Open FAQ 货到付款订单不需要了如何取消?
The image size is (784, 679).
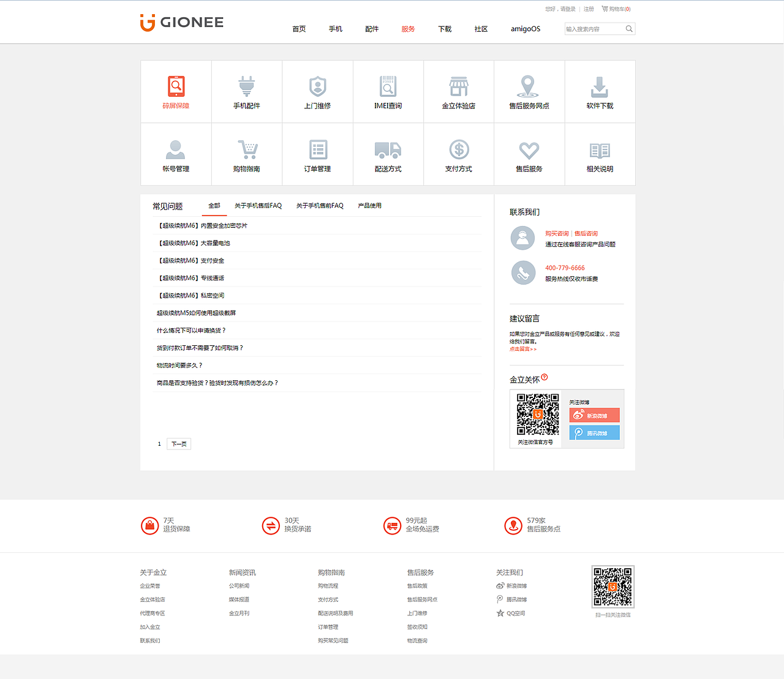pos(200,348)
